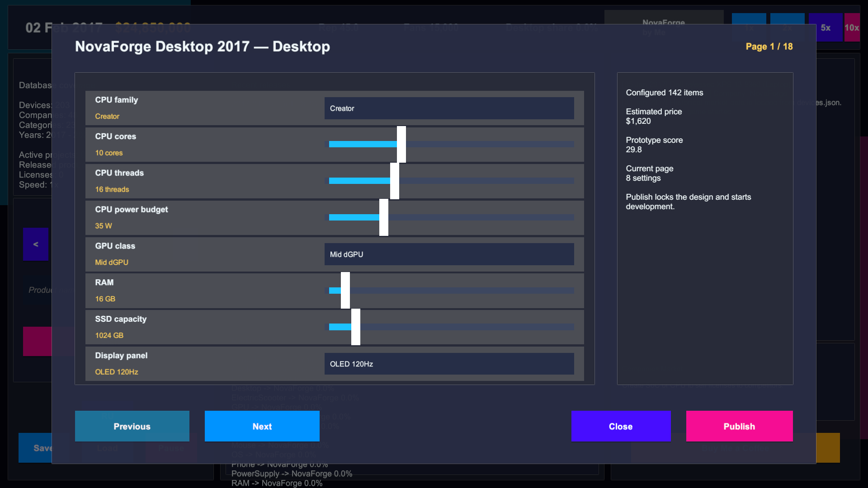Go to the Next settings page
Viewport: 868px width, 488px height.
click(262, 426)
